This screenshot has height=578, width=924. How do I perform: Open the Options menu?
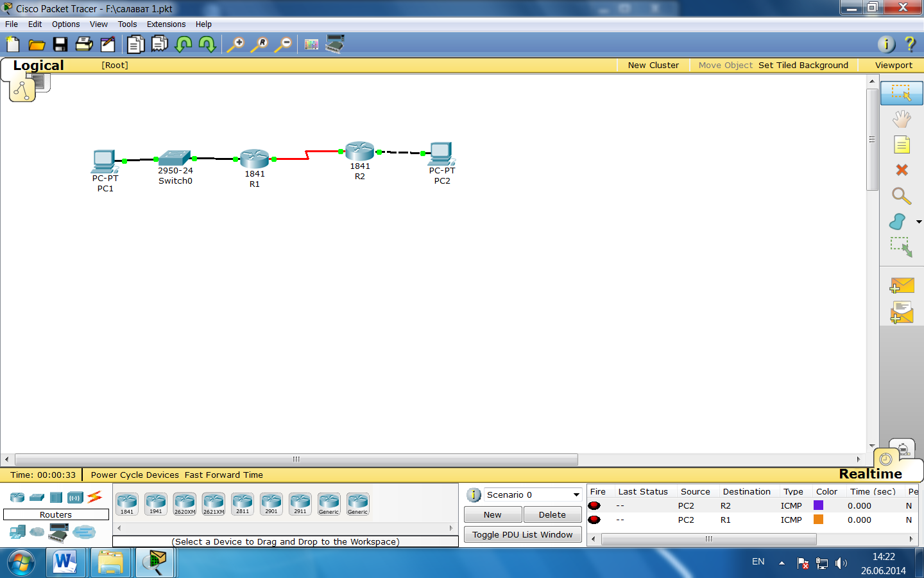pos(66,24)
